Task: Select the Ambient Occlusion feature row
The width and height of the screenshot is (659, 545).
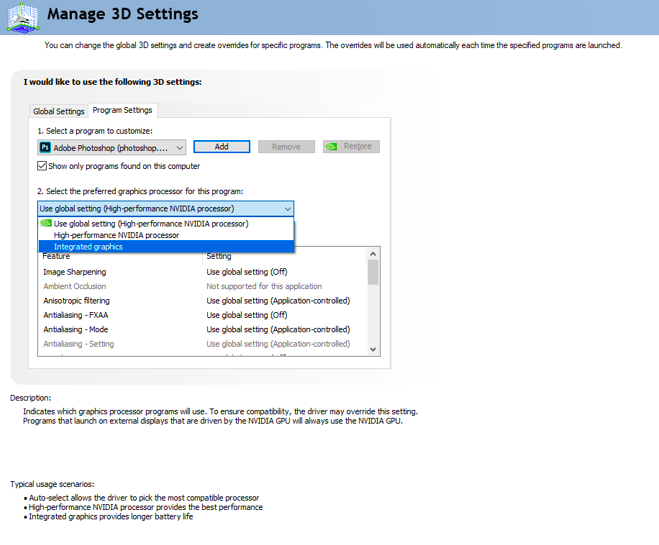Action: [x=202, y=286]
